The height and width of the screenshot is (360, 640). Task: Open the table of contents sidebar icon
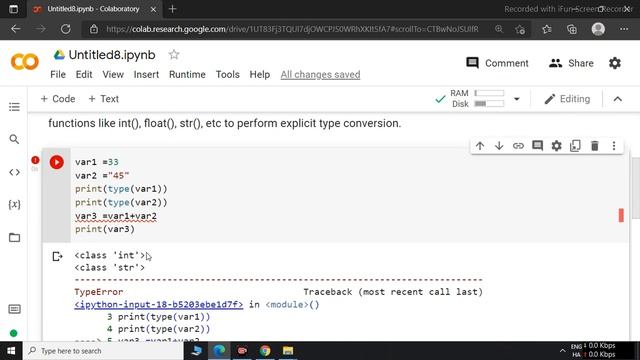(x=14, y=107)
